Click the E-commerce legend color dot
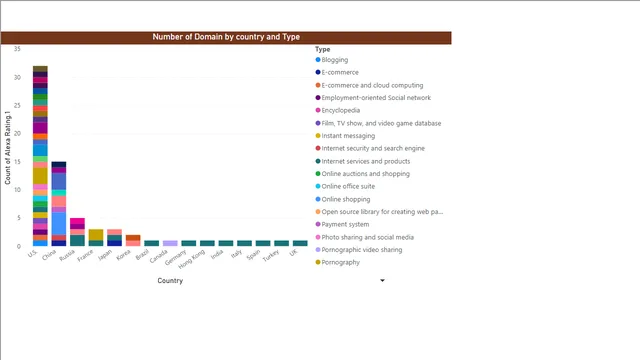640x360 pixels. tap(318, 72)
